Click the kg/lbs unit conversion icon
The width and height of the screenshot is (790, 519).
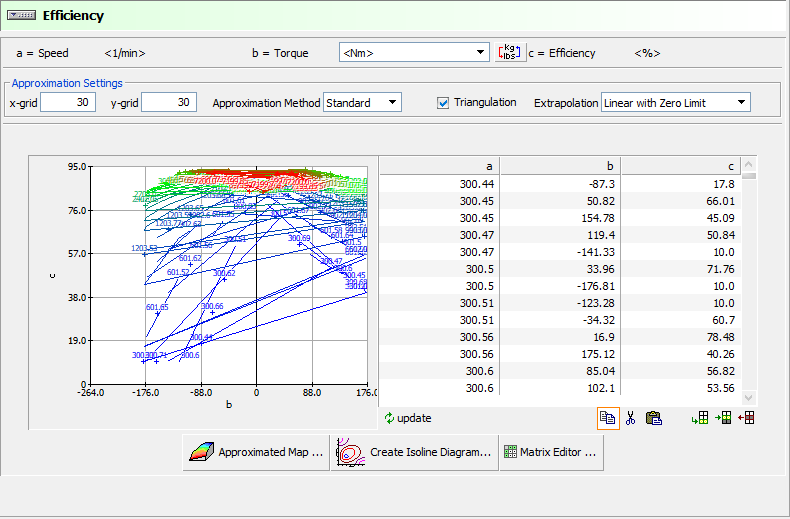coord(511,53)
